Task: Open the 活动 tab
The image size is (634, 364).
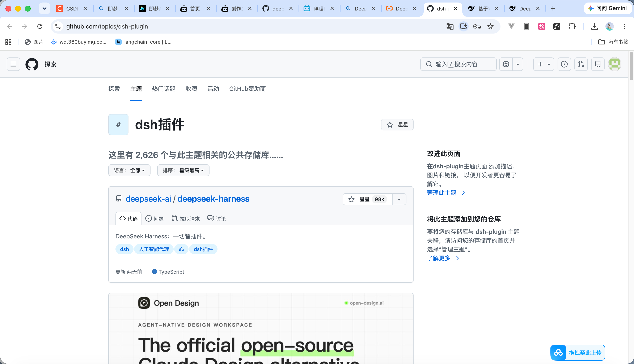Action: tap(213, 89)
